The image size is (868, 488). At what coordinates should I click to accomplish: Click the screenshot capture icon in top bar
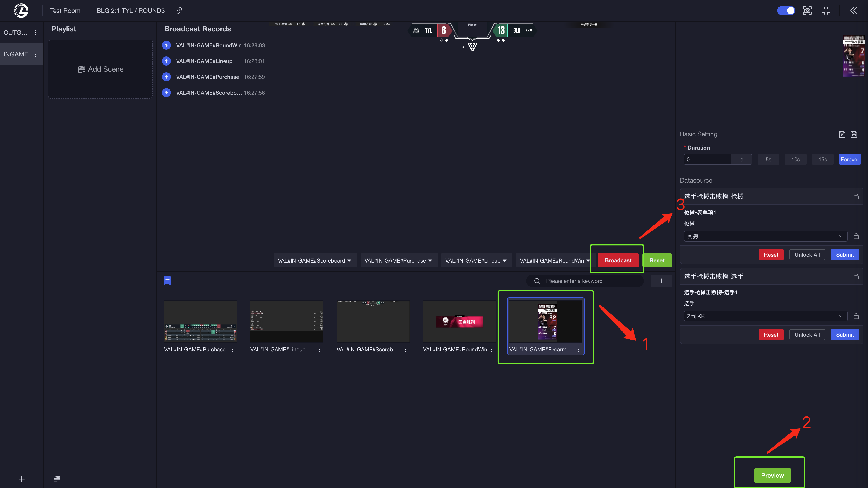pyautogui.click(x=807, y=11)
